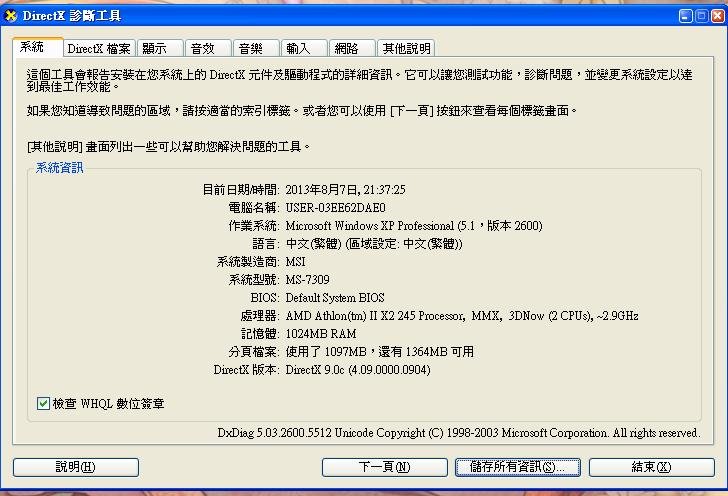Click the 記憶體 label
The image size is (728, 496).
pyautogui.click(x=260, y=334)
